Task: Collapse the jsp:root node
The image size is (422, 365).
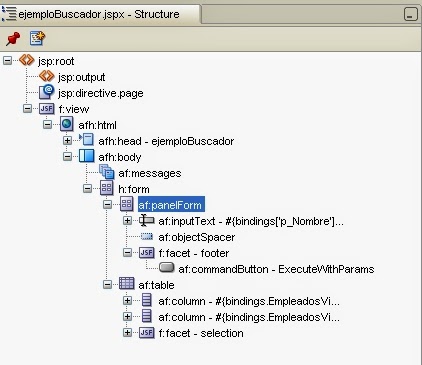Action: pos(7,61)
